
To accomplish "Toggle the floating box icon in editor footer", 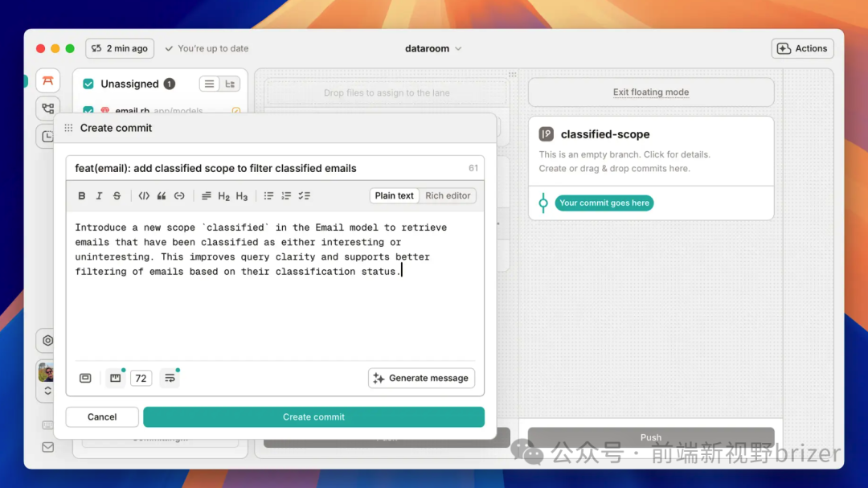I will pos(85,378).
